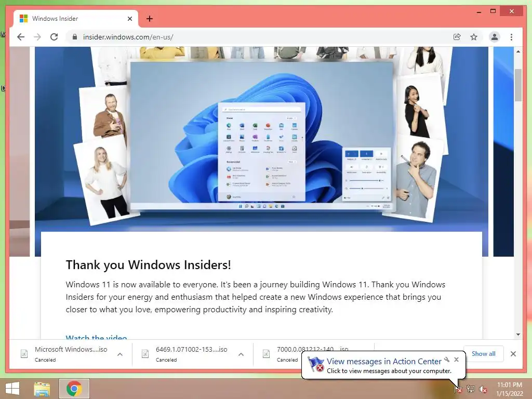Screen dimensions: 532x399
Task: Open File Explorer from the taskbar
Action: click(42, 389)
